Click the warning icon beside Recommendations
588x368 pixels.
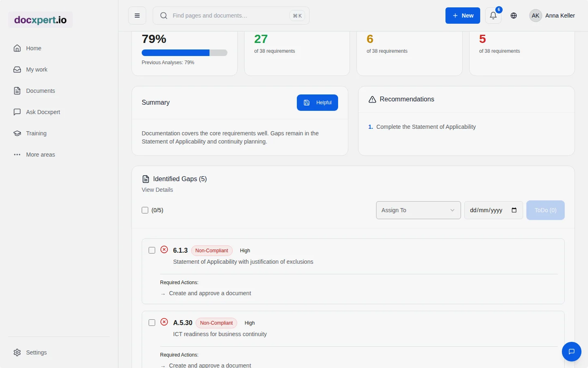coord(372,99)
